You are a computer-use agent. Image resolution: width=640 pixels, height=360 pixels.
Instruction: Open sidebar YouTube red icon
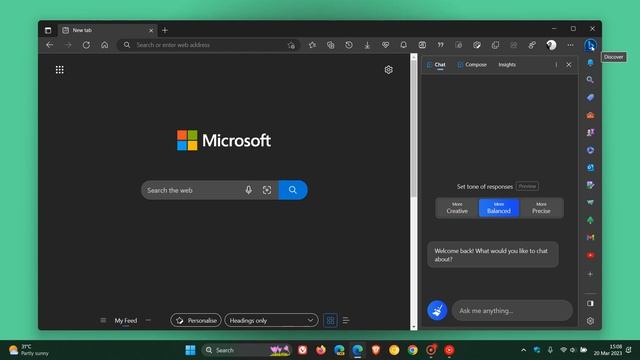590,255
